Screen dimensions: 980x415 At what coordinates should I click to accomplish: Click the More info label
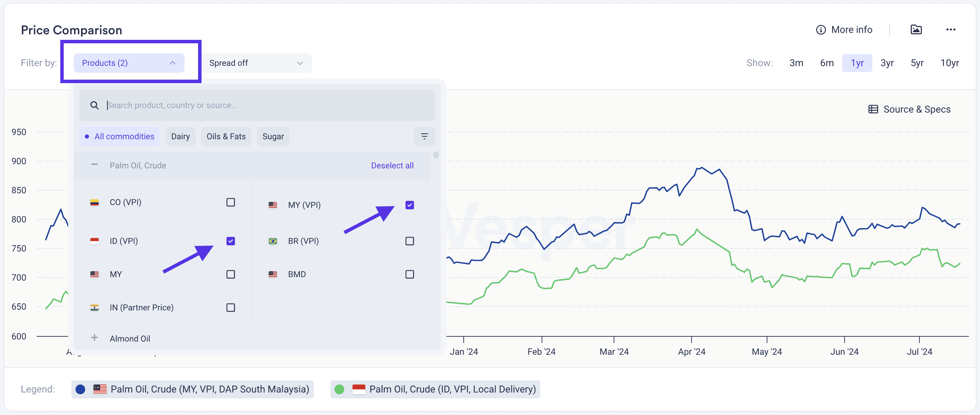tap(852, 30)
